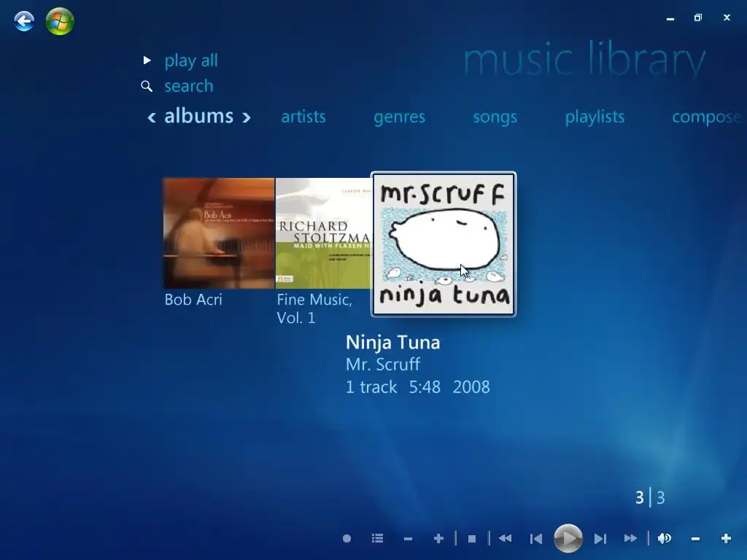This screenshot has width=747, height=560.
Task: Switch to the playlists view
Action: tap(595, 117)
